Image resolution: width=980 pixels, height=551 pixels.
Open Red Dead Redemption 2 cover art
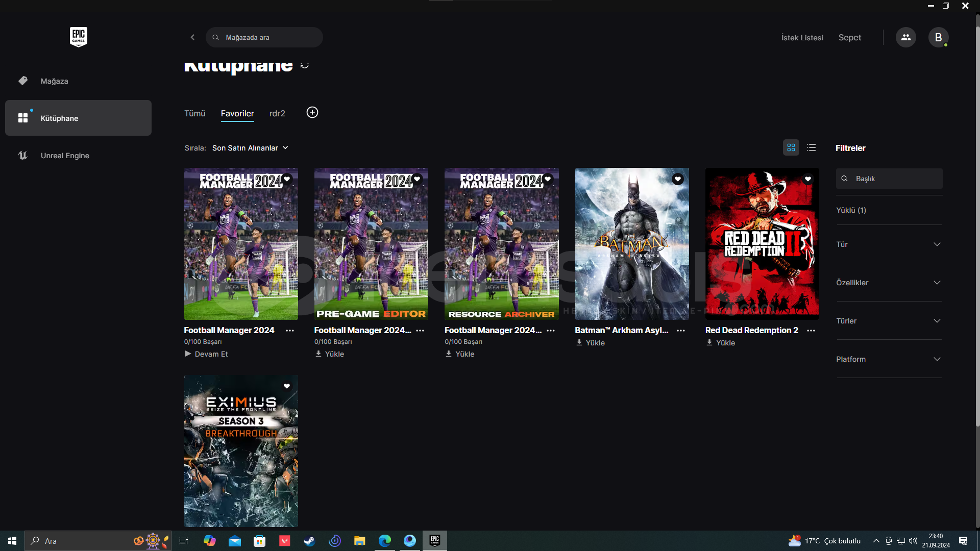pos(762,244)
